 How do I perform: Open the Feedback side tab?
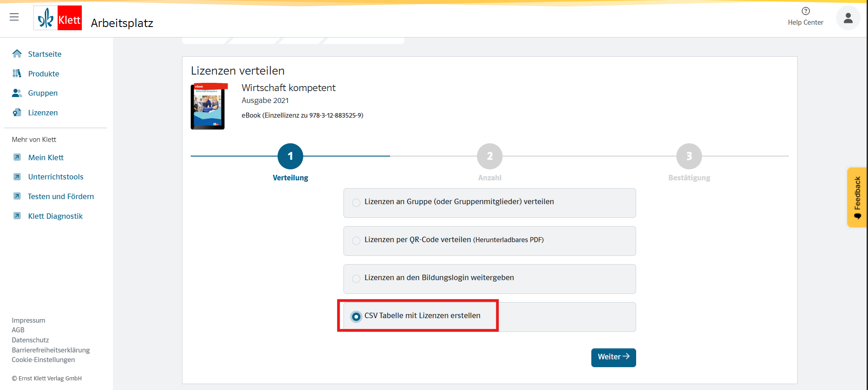click(857, 197)
